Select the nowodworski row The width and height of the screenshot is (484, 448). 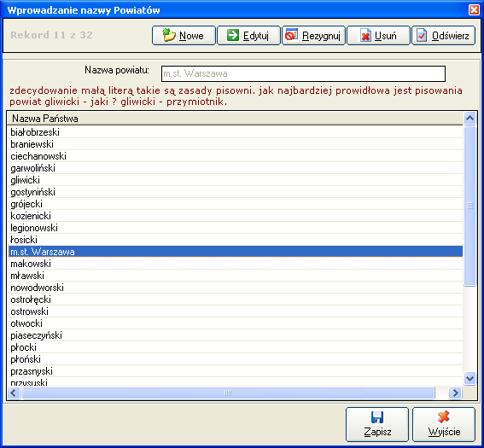235,288
